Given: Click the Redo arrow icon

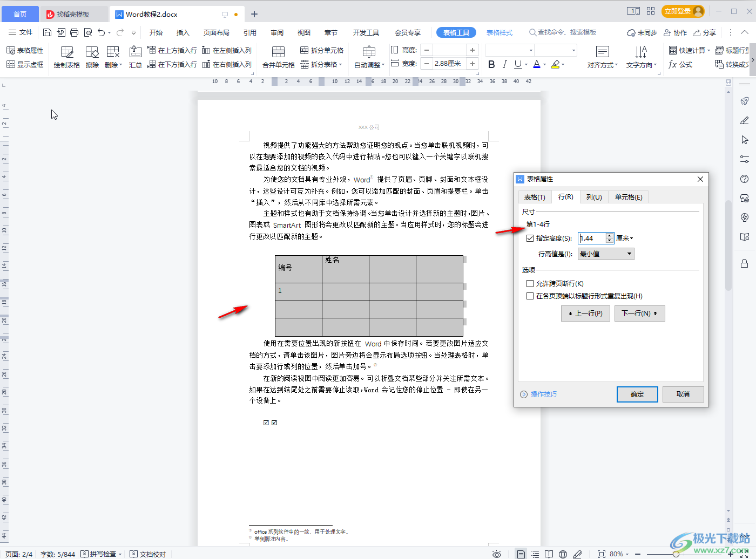Looking at the screenshot, I should (x=120, y=32).
